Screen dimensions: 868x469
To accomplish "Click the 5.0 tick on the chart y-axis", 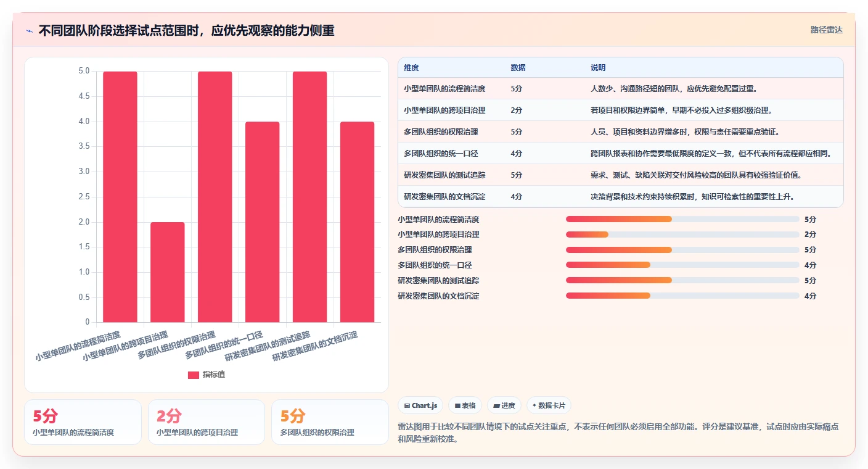I will coord(84,71).
